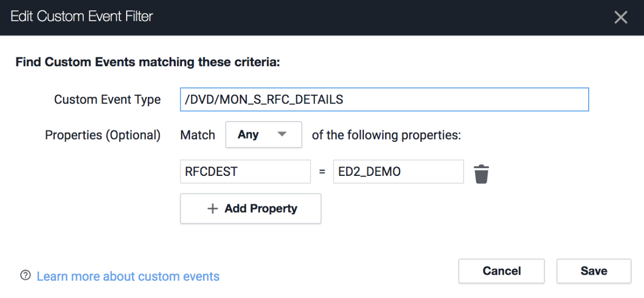Click the Match label text

click(x=197, y=135)
